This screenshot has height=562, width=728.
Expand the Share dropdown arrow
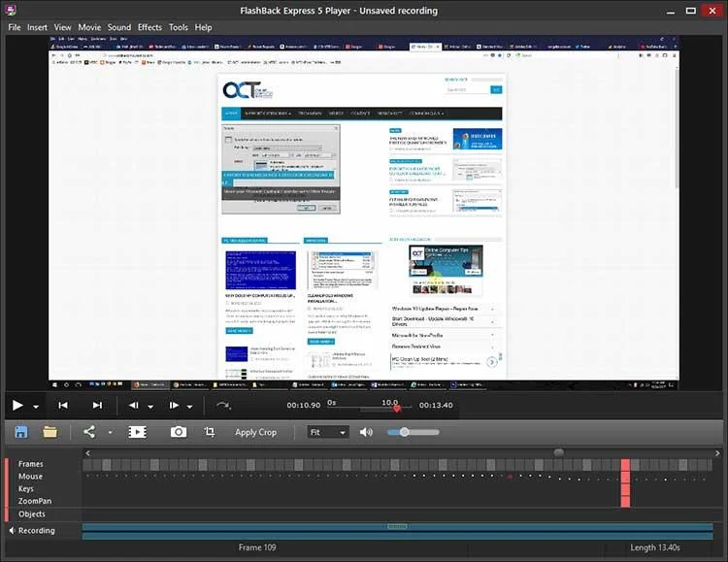[x=110, y=432]
